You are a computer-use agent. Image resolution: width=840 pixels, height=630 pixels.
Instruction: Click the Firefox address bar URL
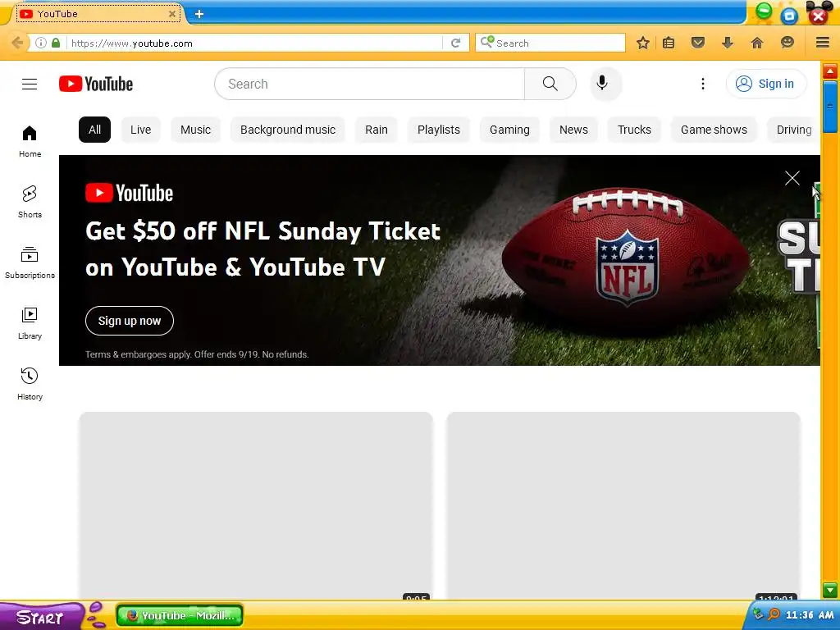click(x=254, y=43)
